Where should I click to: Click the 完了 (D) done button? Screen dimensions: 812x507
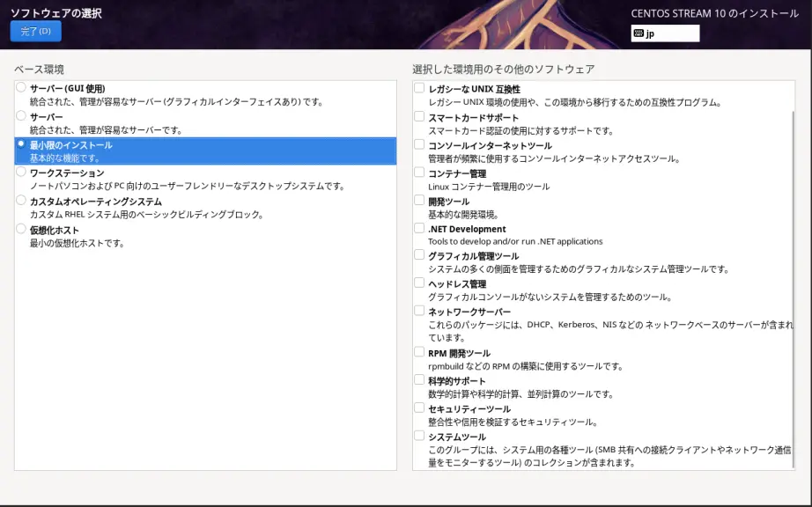(x=36, y=31)
